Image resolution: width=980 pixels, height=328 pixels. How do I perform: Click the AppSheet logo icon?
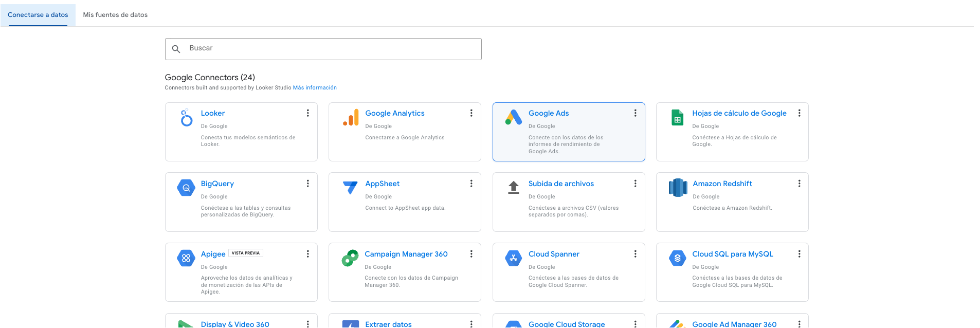click(350, 188)
